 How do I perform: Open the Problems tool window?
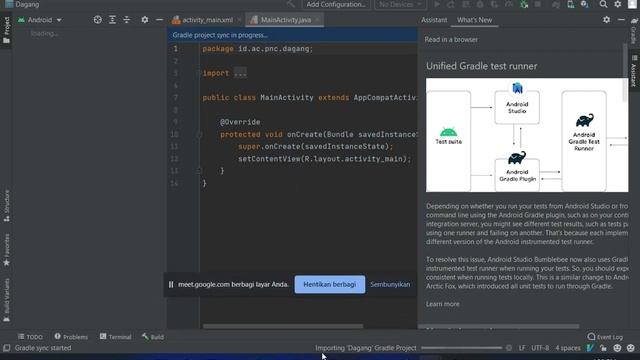tap(71, 337)
